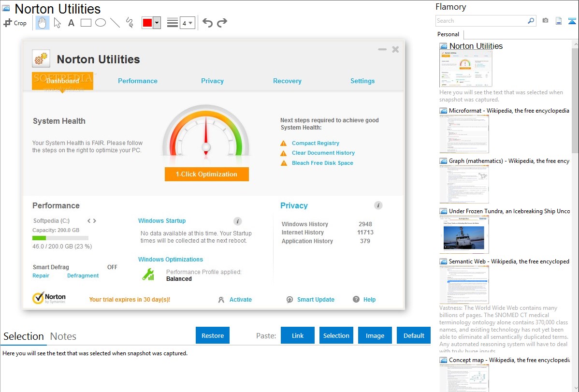Click the line thickness icon
The height and width of the screenshot is (392, 579).
tap(173, 23)
